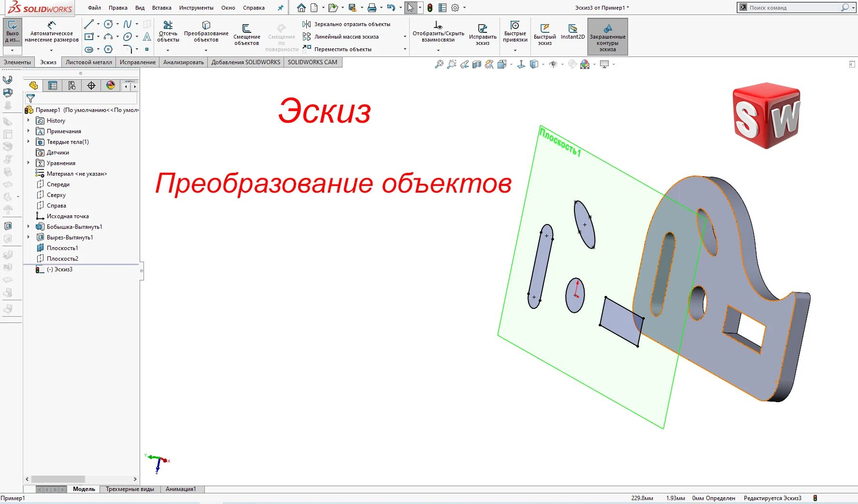This screenshot has width=858, height=504.
Task: Click Быстрый эскиз tool
Action: tap(545, 35)
